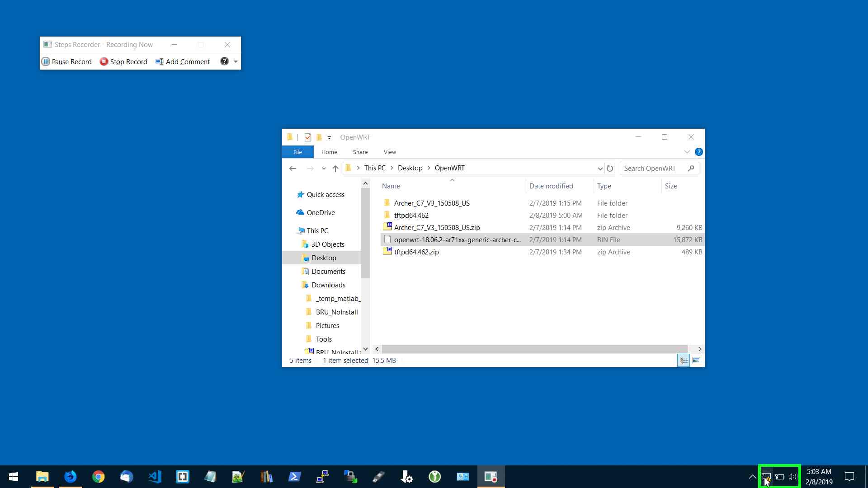Click Add Comment button
Image resolution: width=868 pixels, height=488 pixels.
coord(183,62)
